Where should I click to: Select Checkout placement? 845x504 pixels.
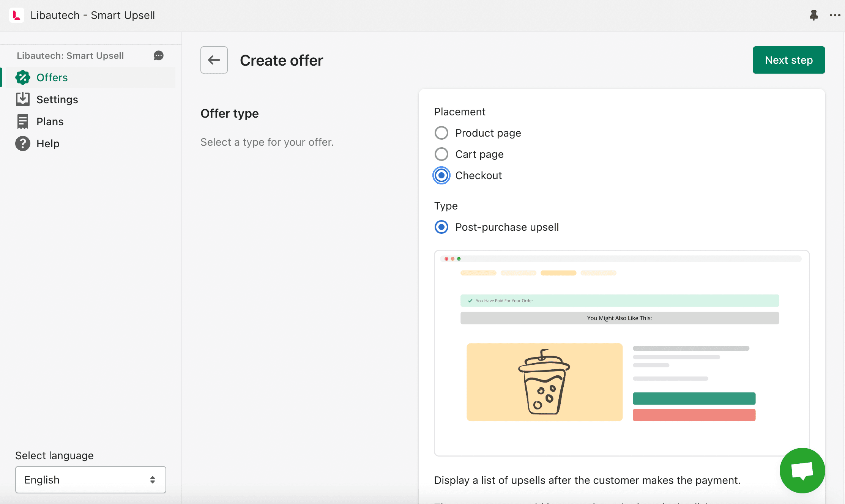click(441, 175)
